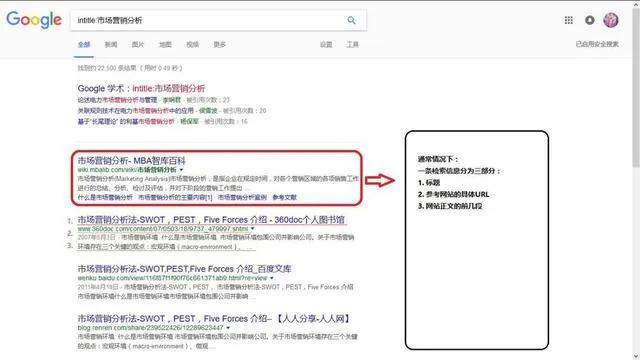Click the 已启用安全搜索 SafeSearch label

tap(597, 44)
